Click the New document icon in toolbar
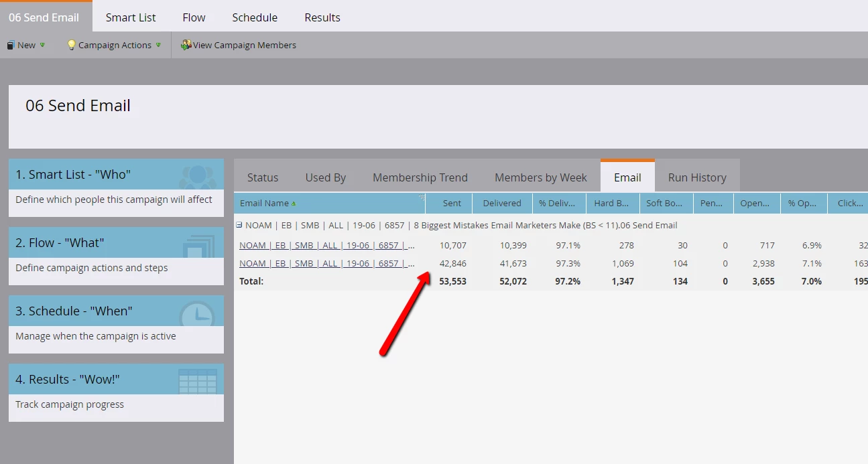Image resolution: width=868 pixels, height=464 pixels. coord(11,46)
